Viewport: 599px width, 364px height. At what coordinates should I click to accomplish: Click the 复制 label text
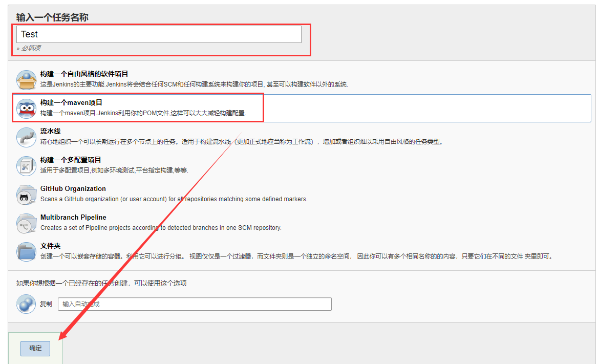pos(46,304)
